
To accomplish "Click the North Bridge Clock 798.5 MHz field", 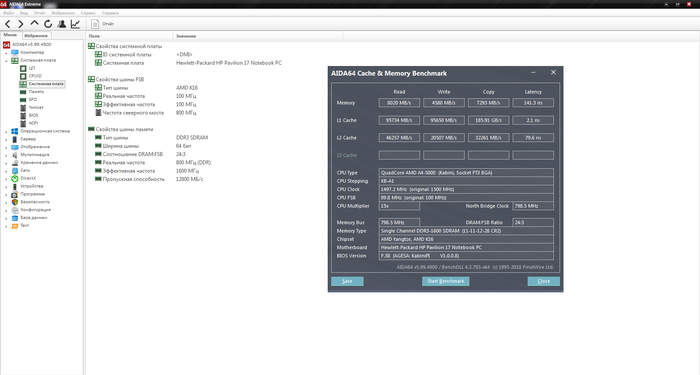I will [533, 206].
